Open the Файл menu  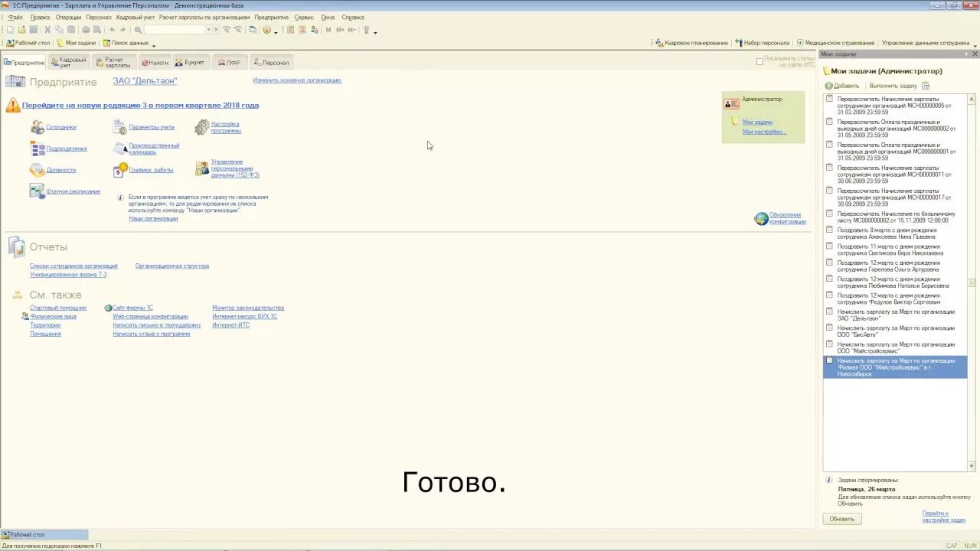click(15, 17)
